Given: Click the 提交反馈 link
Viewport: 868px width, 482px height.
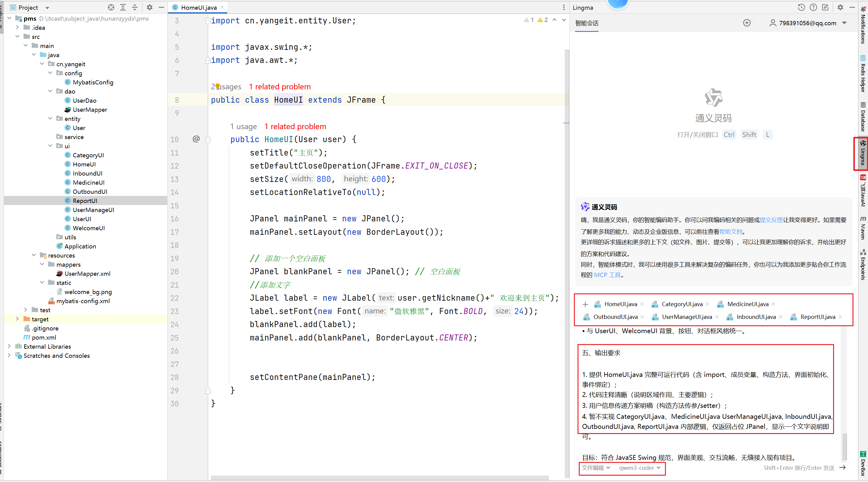Looking at the screenshot, I should tap(771, 220).
